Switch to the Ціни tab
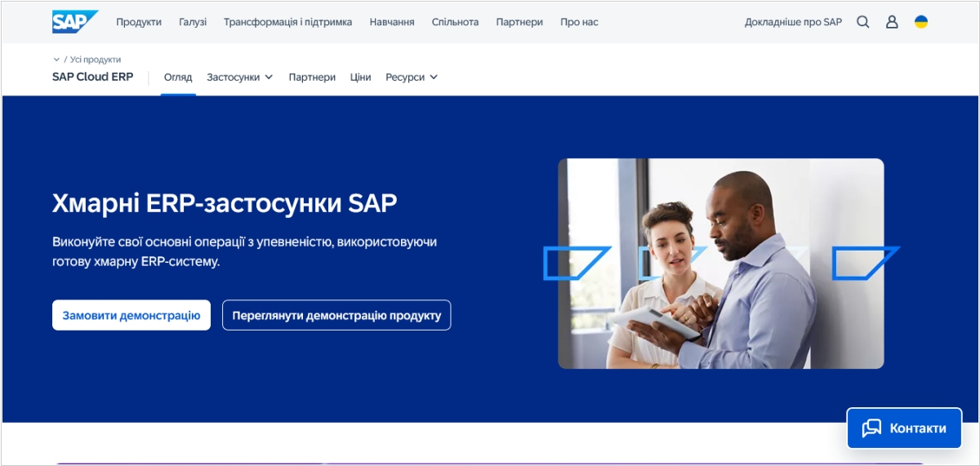980x466 pixels. 360,78
